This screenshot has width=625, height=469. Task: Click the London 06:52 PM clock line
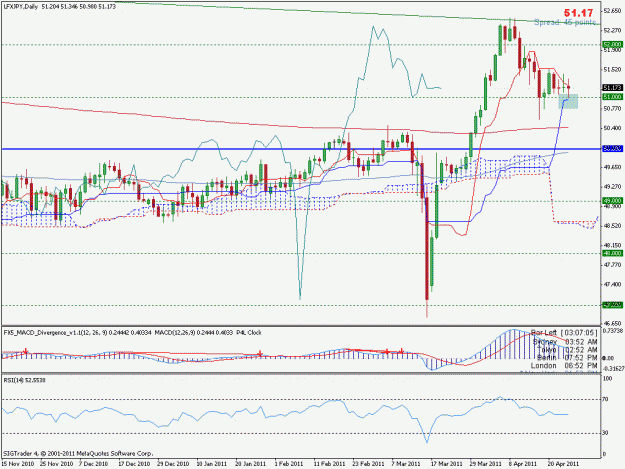(564, 365)
